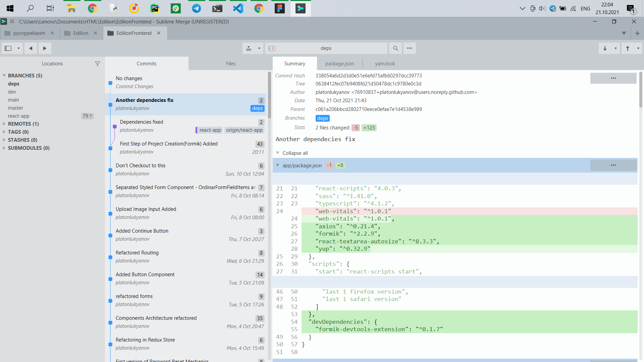Viewport: 644px width, 362px height.
Task: Open Visual Studio Code from taskbar
Action: click(x=238, y=8)
